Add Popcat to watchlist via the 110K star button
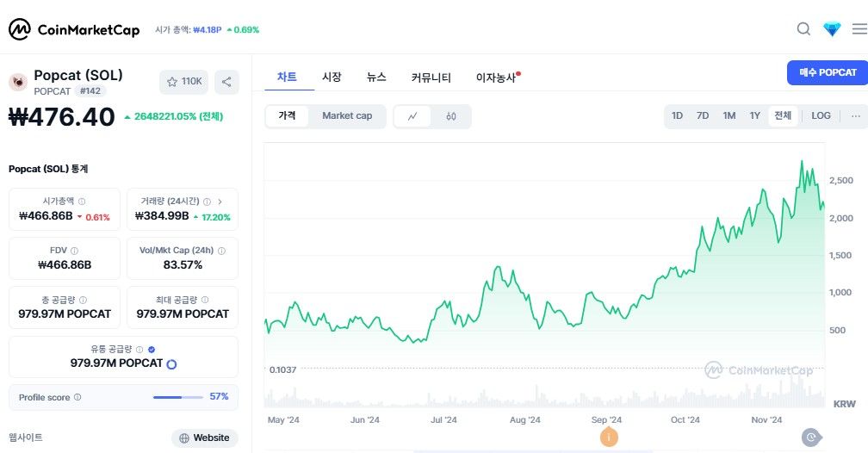 [183, 82]
